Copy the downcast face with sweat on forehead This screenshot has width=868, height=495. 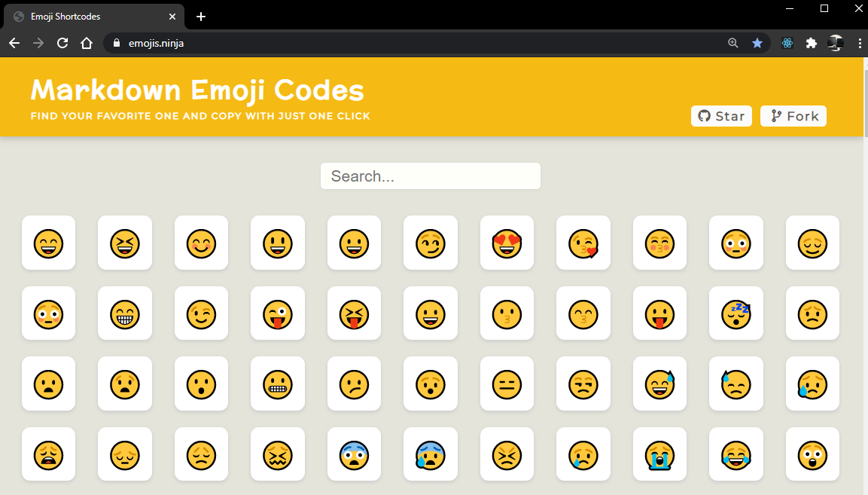pos(736,383)
